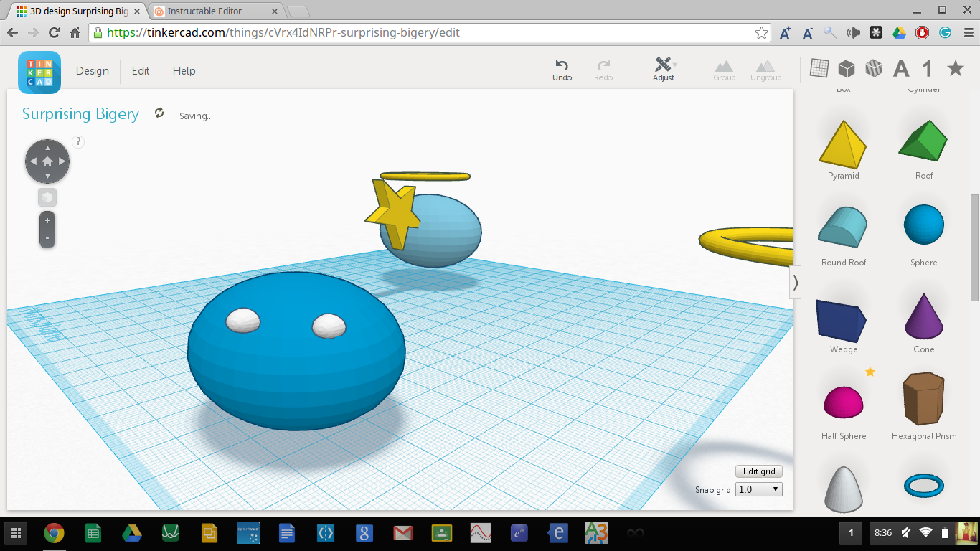The height and width of the screenshot is (551, 980).
Task: Open the Edit menu
Action: tap(141, 71)
